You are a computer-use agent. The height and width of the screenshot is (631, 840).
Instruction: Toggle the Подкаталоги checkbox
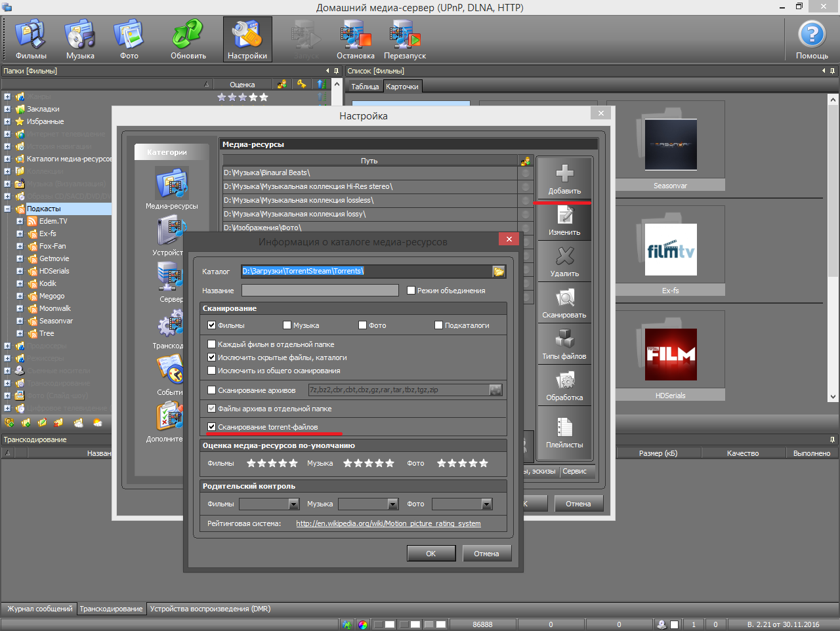(439, 325)
